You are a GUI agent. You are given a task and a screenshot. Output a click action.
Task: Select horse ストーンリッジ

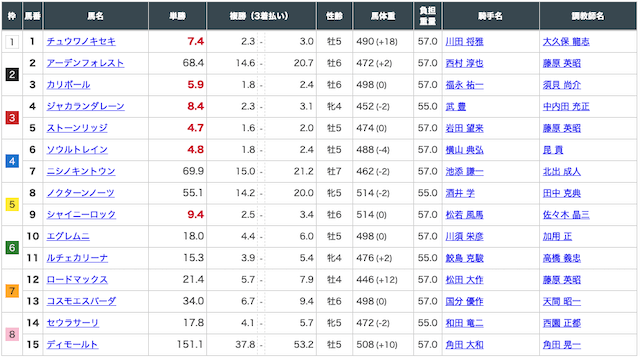click(77, 128)
